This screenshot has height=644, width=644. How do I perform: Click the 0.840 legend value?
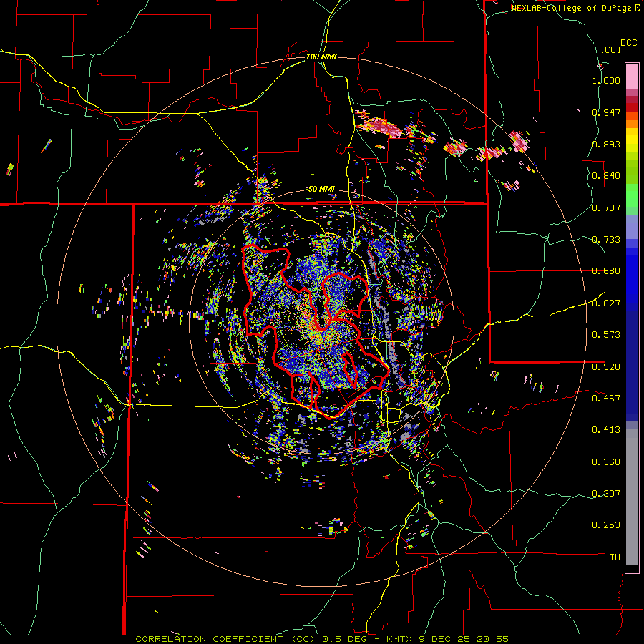(606, 176)
